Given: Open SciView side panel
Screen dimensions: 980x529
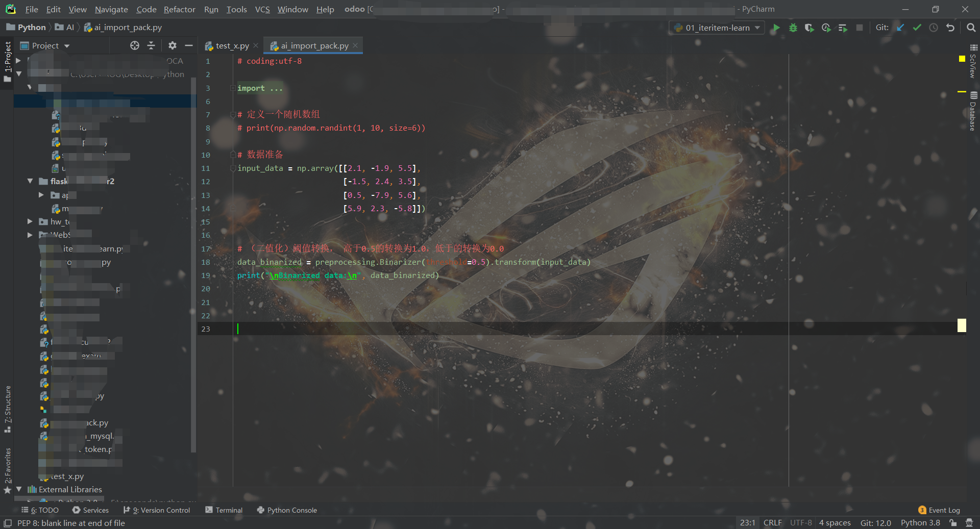Looking at the screenshot, I should [x=973, y=61].
